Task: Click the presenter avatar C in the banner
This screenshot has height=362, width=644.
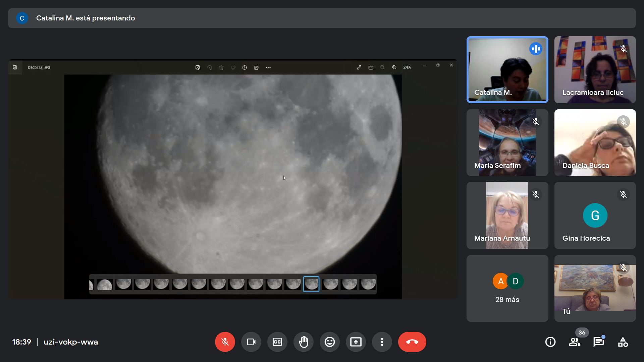Action: tap(22, 18)
